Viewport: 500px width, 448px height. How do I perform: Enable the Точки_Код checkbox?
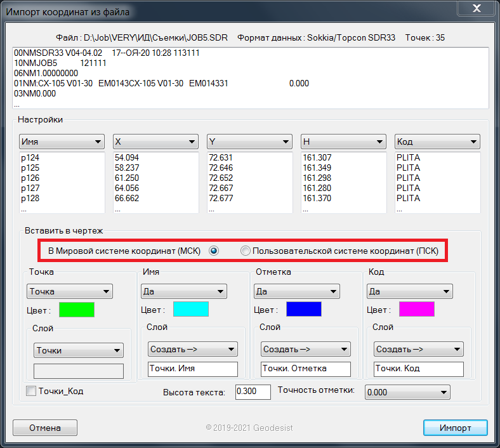31,392
